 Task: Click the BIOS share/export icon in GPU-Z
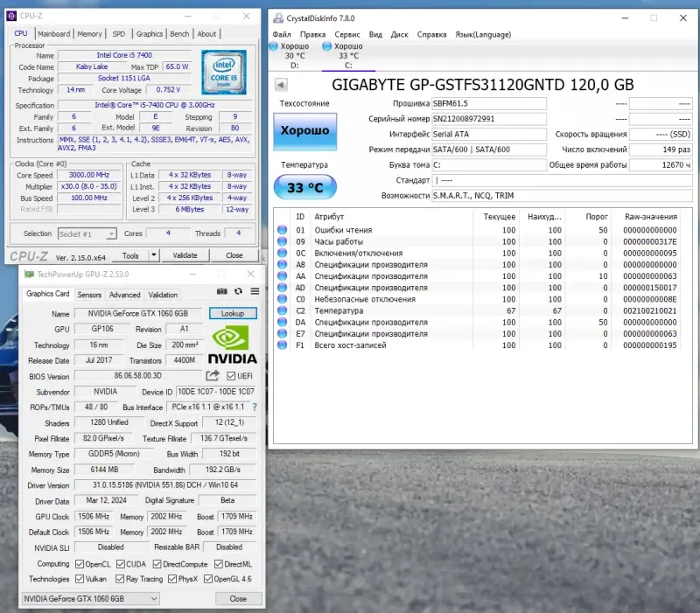pyautogui.click(x=213, y=376)
